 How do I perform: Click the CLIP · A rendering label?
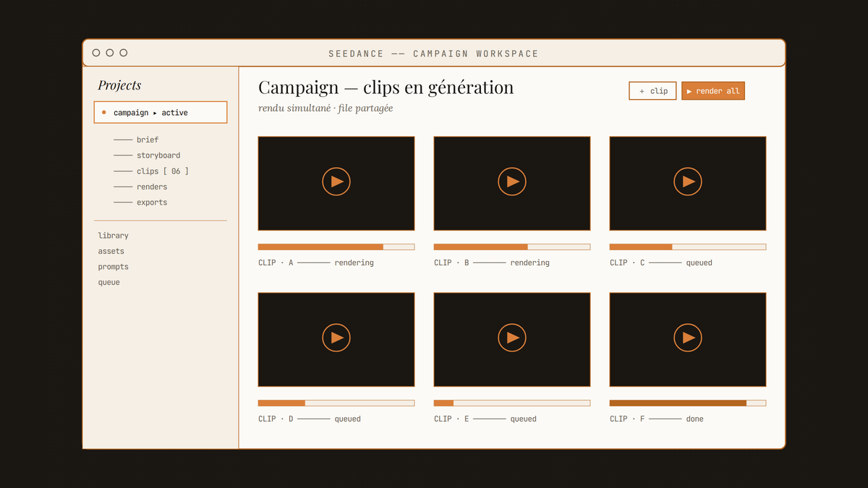316,263
